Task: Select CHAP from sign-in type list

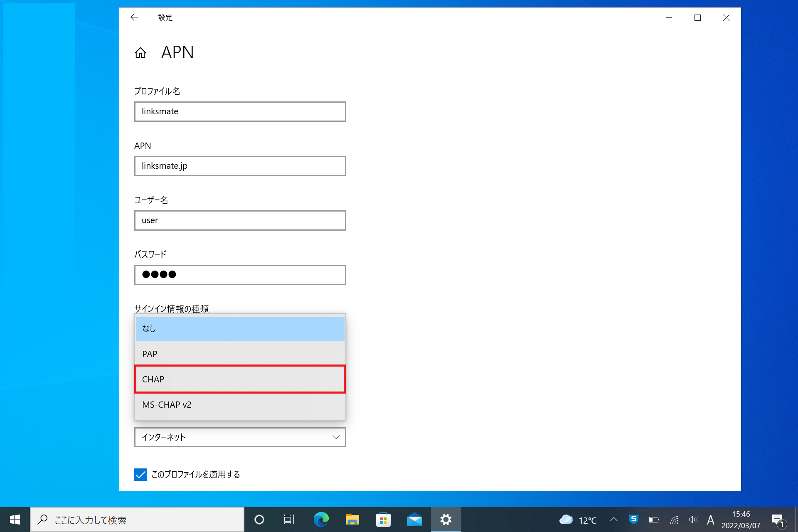Action: (x=240, y=379)
